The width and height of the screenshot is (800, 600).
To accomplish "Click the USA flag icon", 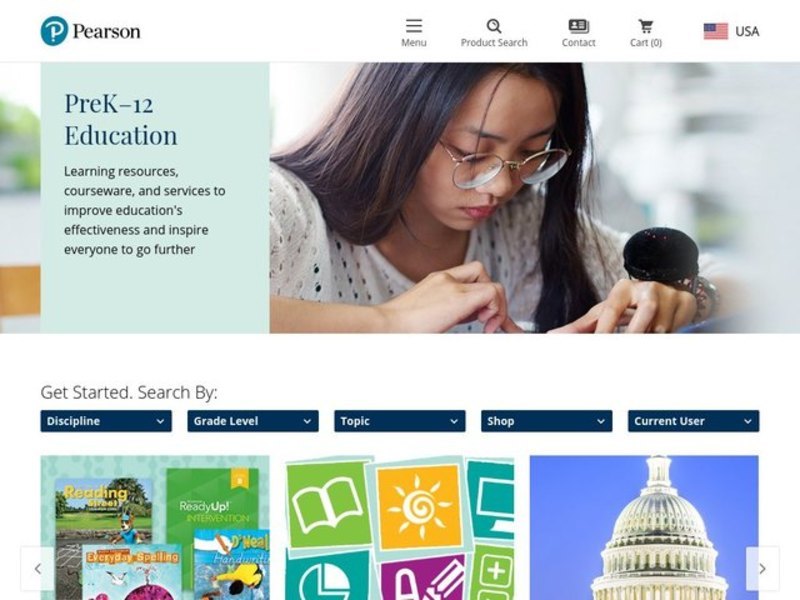I will 716,31.
